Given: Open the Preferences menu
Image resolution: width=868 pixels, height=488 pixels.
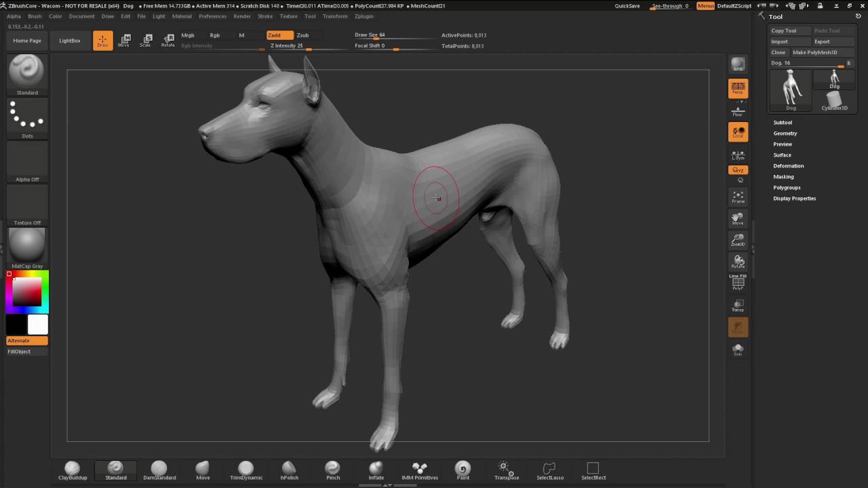Looking at the screenshot, I should click(x=212, y=16).
